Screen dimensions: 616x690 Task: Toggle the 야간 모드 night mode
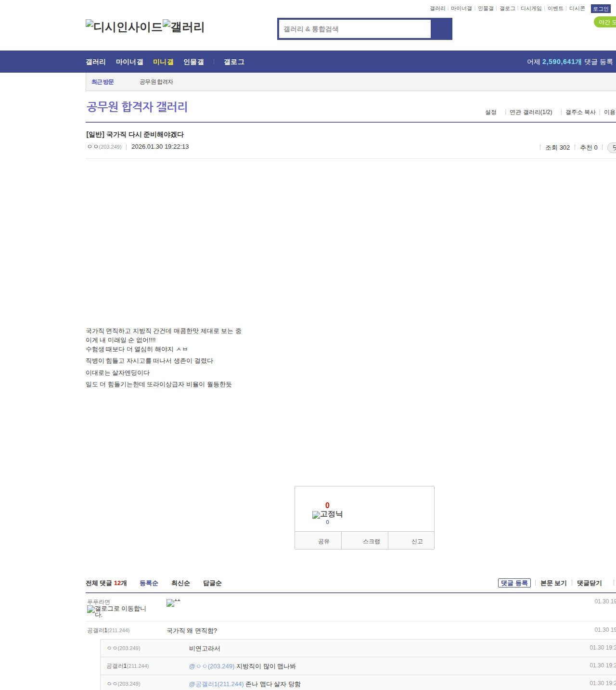pos(605,22)
